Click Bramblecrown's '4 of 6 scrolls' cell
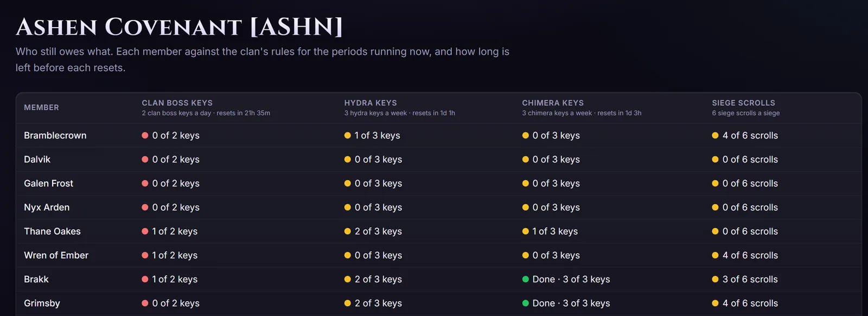This screenshot has width=868, height=316. pos(745,135)
